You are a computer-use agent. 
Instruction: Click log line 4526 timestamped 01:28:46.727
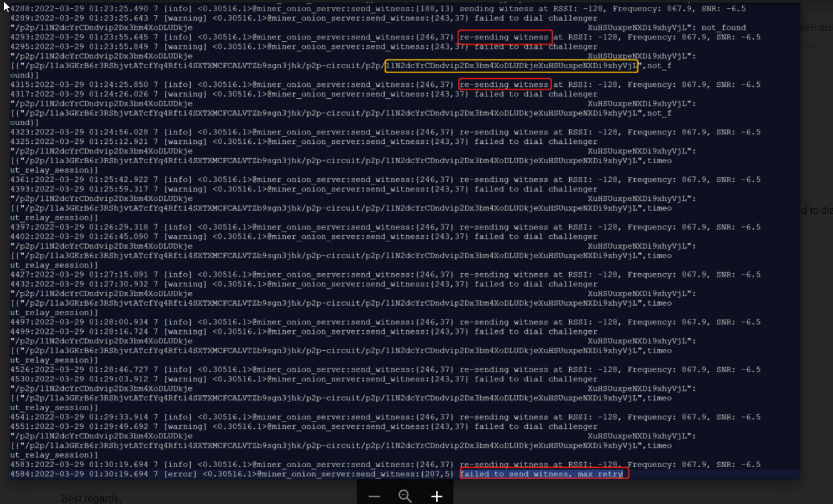(x=385, y=370)
